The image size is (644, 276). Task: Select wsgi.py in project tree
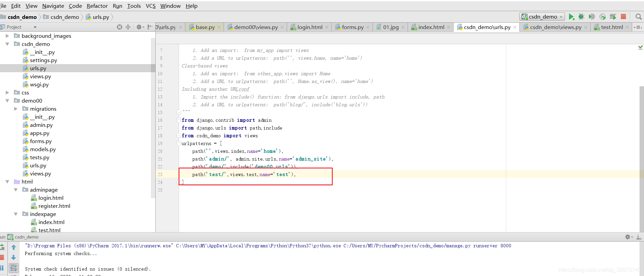point(39,84)
